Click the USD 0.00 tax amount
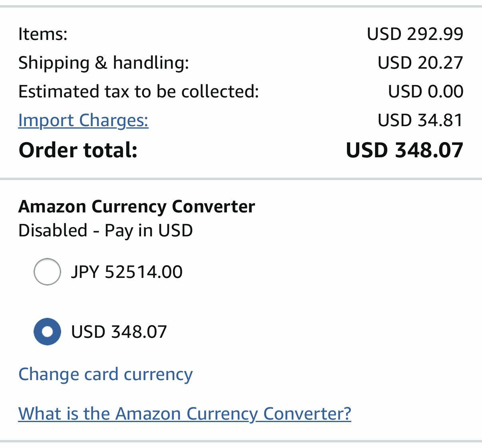 (425, 91)
